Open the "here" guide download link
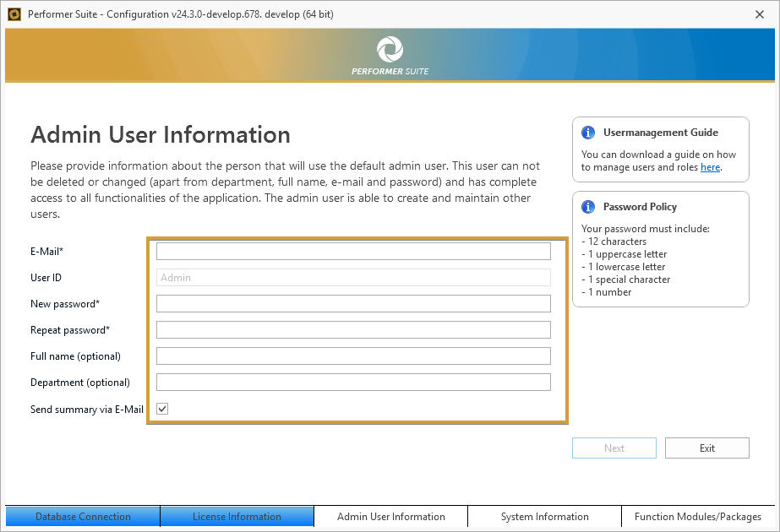The height and width of the screenshot is (532, 780). [710, 167]
